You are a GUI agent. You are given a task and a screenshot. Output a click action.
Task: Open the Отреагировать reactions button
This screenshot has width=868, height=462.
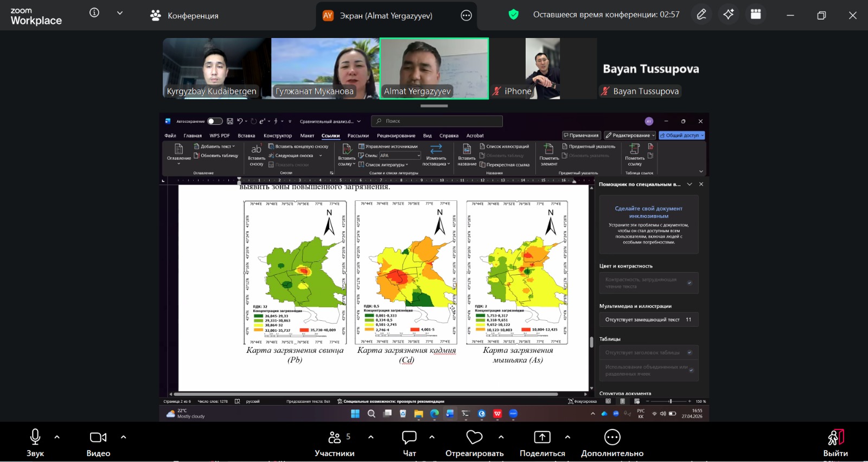(x=475, y=442)
